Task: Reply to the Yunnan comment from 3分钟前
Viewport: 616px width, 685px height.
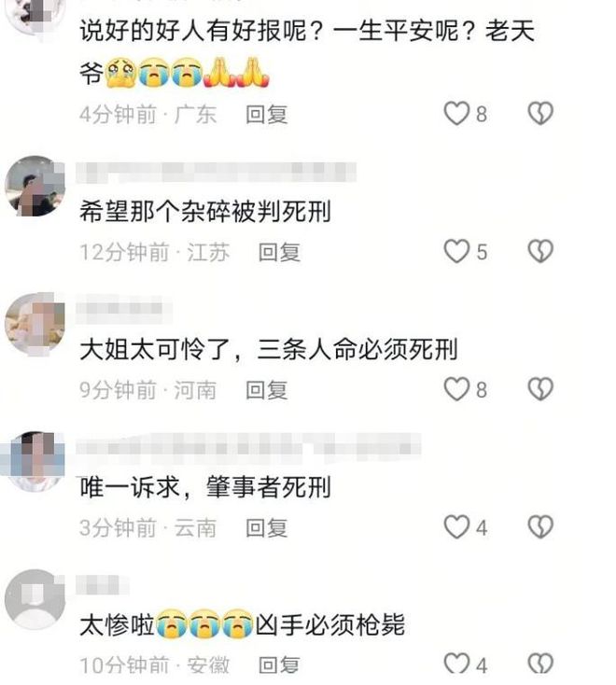Action: (x=267, y=527)
